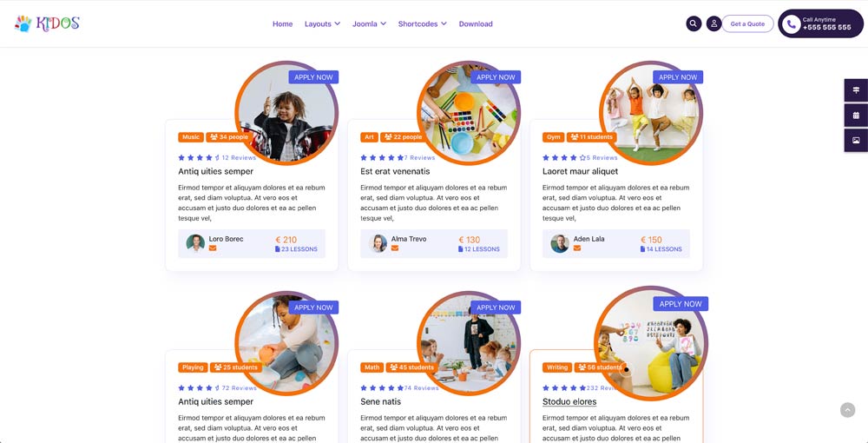Open the signpost icon in right sidebar
The image size is (868, 443).
click(x=856, y=90)
